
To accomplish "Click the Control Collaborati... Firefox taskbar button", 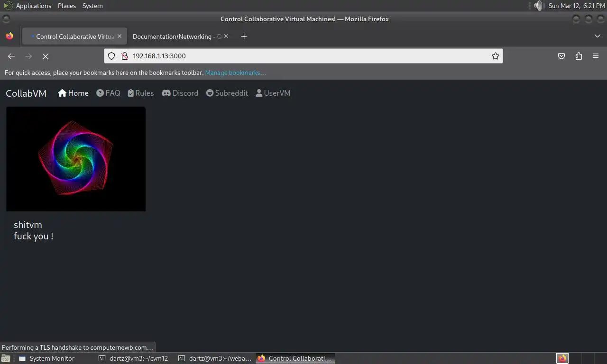I will pos(295,358).
